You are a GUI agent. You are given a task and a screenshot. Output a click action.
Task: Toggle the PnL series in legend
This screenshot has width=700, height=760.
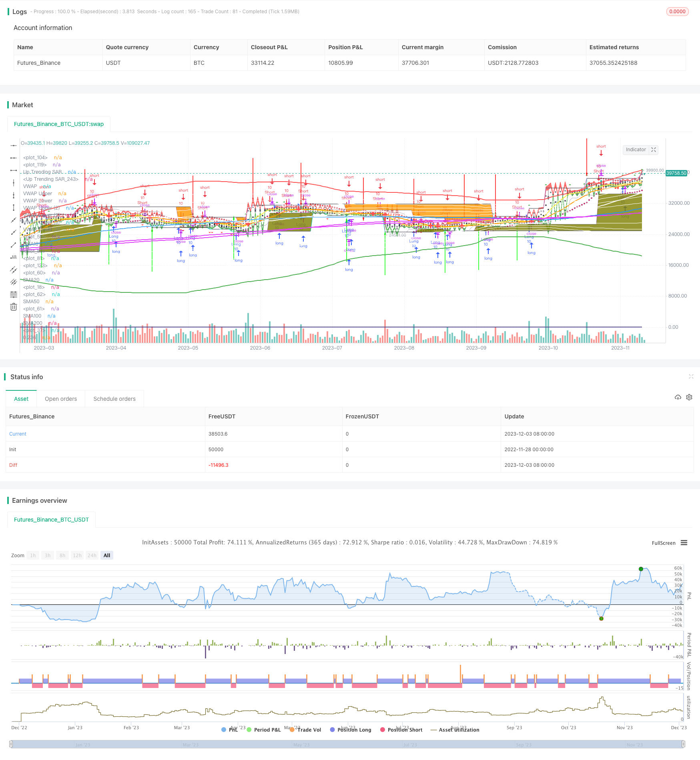(230, 730)
